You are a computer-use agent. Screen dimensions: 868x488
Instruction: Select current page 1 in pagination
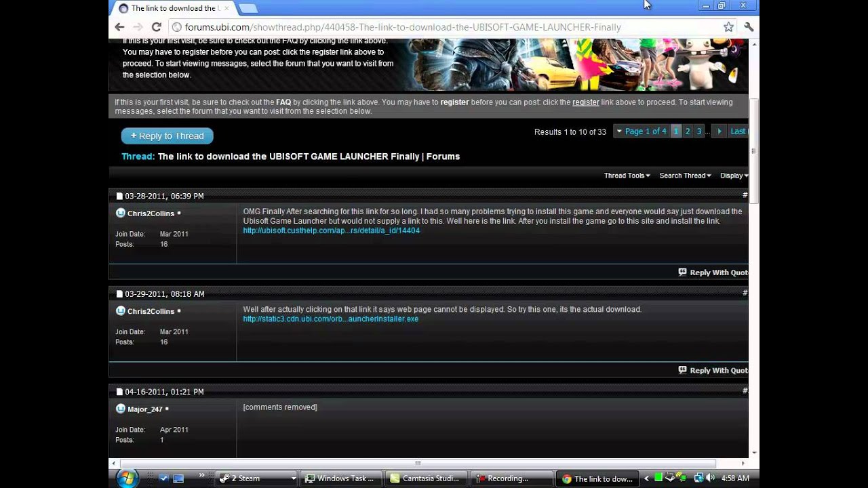coord(675,131)
